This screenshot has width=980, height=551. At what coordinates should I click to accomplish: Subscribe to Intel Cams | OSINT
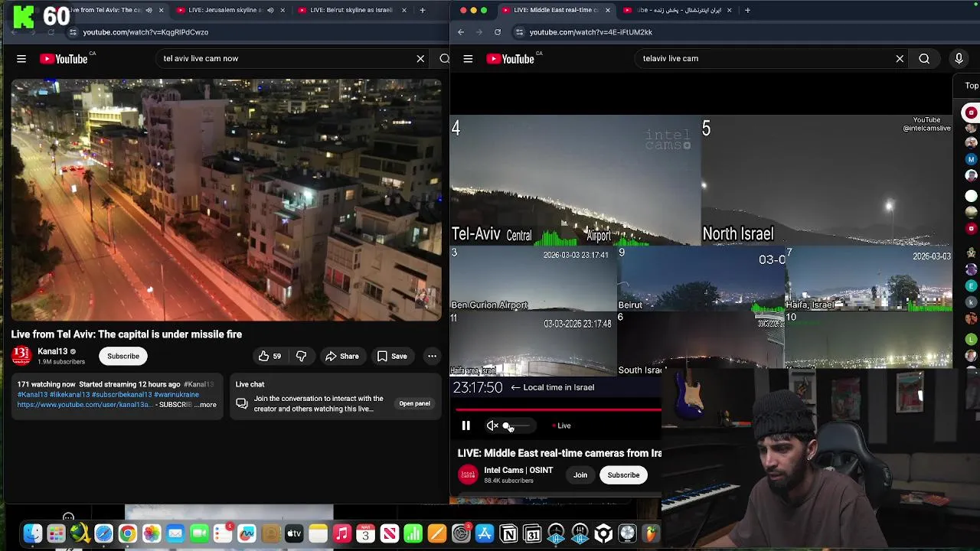point(623,475)
